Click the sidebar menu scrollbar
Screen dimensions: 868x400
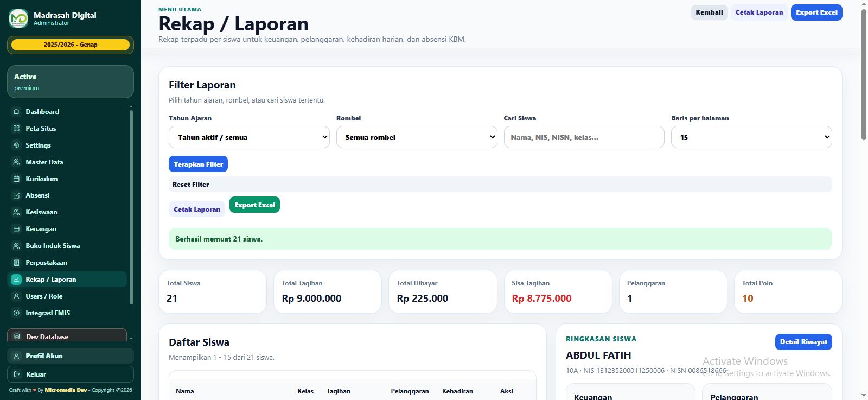tap(131, 207)
